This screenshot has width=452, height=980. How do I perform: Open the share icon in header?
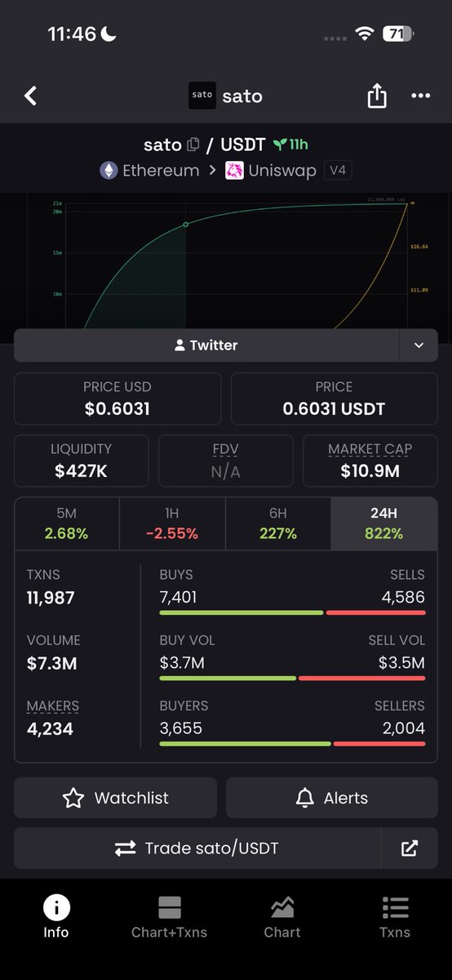pyautogui.click(x=377, y=96)
